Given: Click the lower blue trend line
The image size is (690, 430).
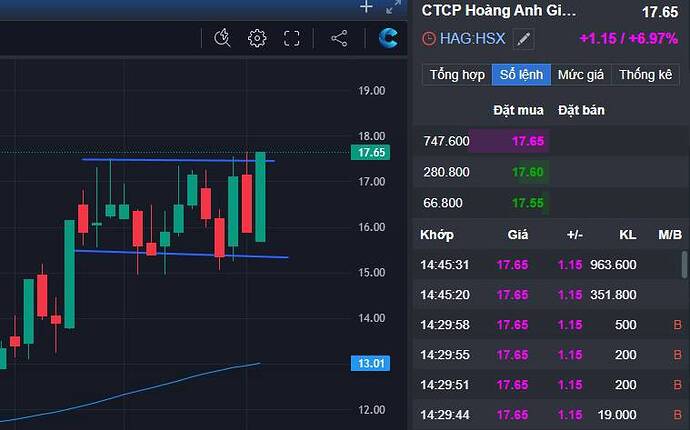Looking at the screenshot, I should pyautogui.click(x=181, y=254).
